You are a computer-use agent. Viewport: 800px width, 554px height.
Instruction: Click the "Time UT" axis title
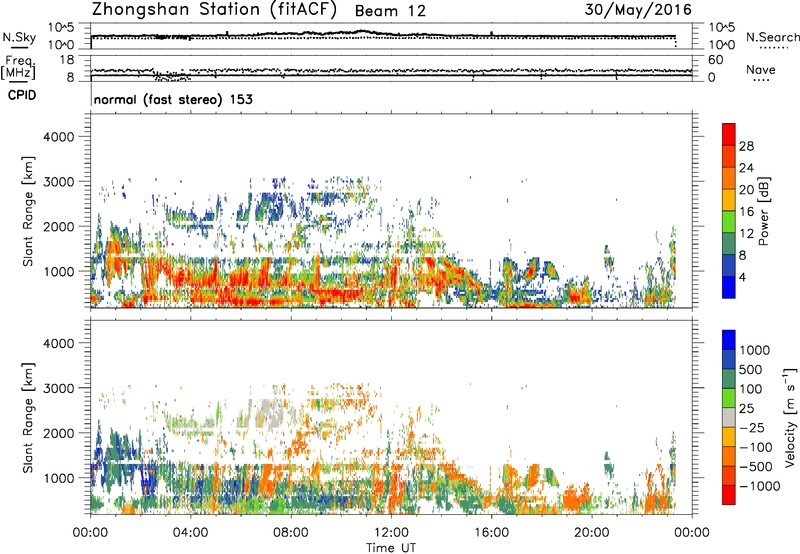(391, 548)
